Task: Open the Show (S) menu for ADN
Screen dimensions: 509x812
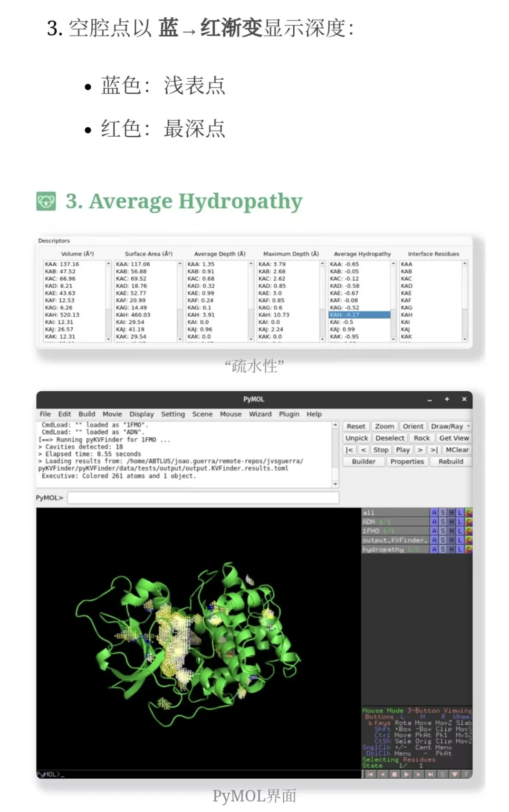Action: (x=443, y=521)
